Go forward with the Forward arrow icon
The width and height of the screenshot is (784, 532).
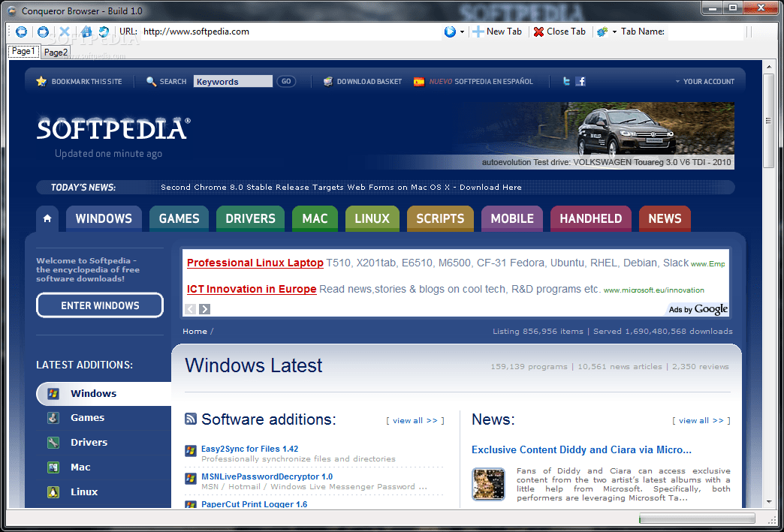43,32
